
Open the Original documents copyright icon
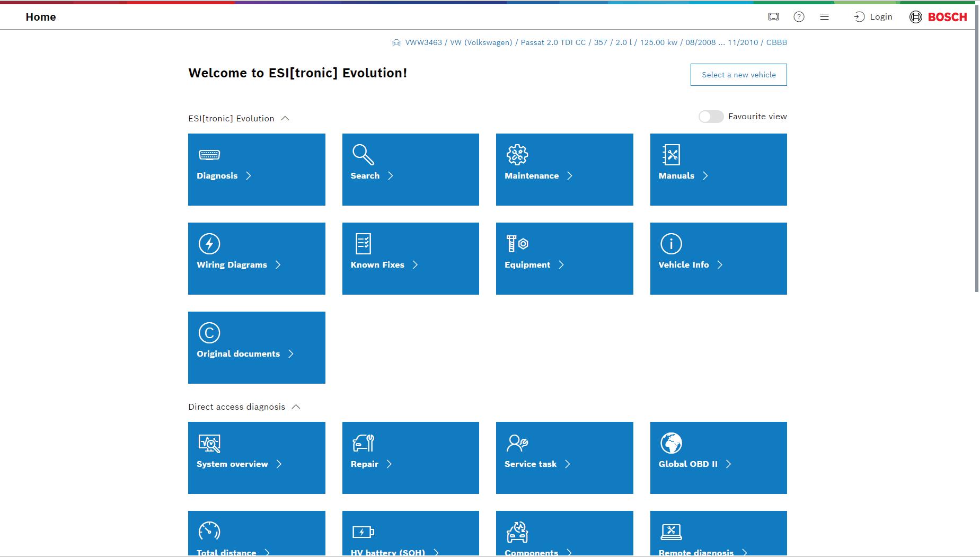(x=209, y=333)
